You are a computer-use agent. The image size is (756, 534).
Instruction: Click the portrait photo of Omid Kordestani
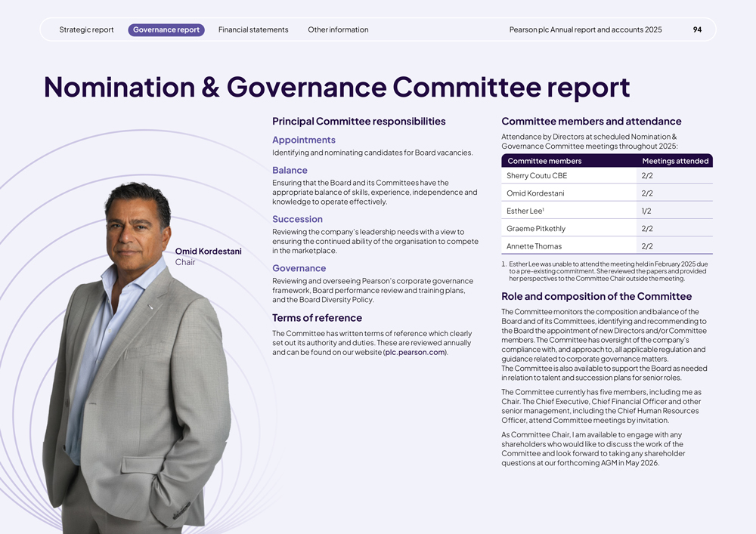pos(138,359)
